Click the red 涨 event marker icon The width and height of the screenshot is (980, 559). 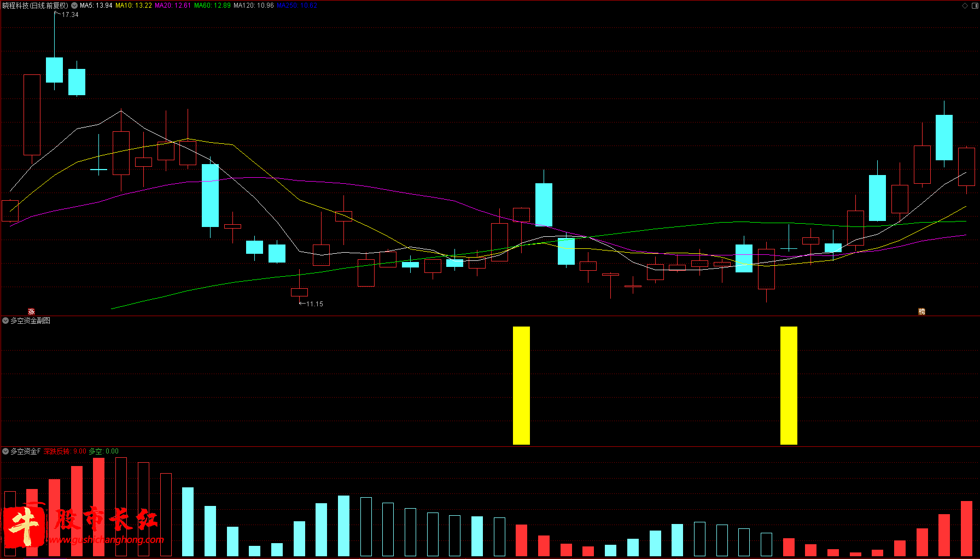click(31, 311)
